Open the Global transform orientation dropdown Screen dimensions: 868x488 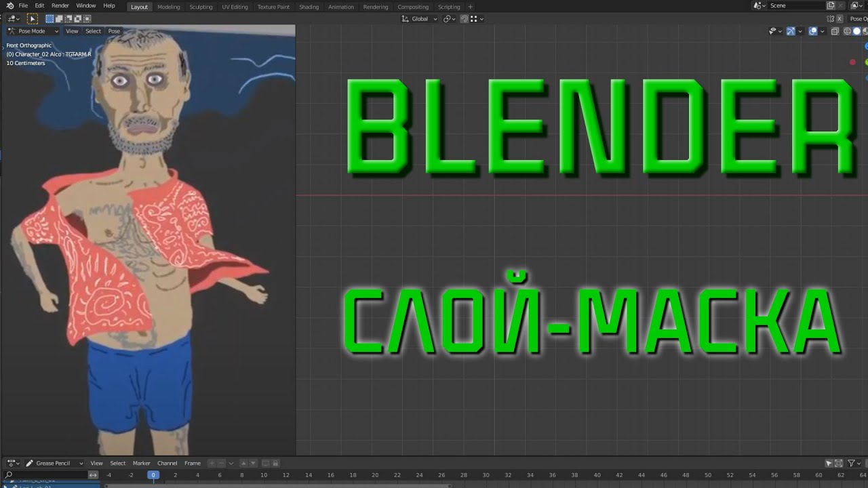tap(419, 19)
